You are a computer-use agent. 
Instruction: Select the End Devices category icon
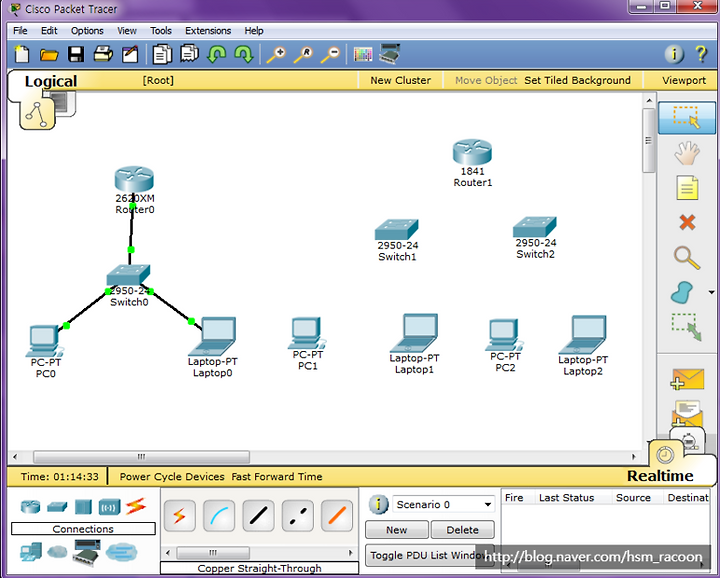click(31, 552)
